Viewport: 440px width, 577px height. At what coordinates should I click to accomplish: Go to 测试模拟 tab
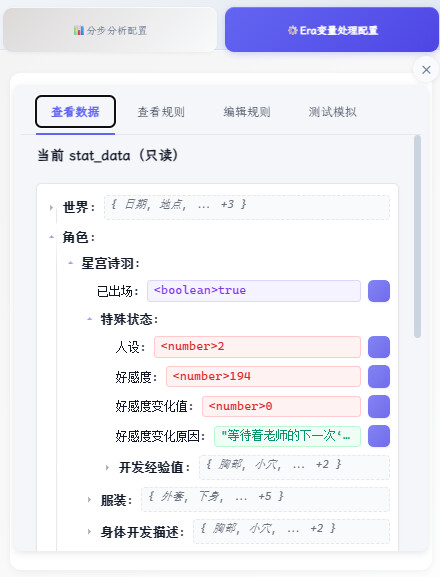[x=333, y=112]
